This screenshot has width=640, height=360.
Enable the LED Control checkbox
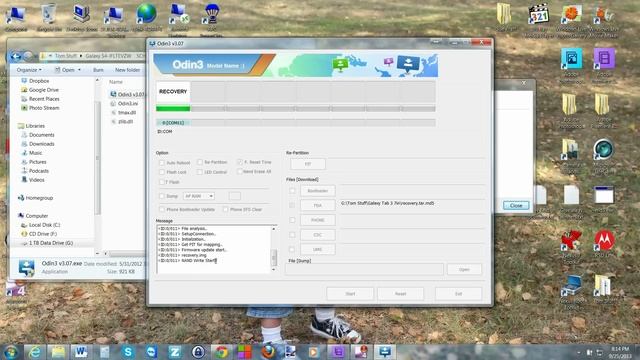200,172
